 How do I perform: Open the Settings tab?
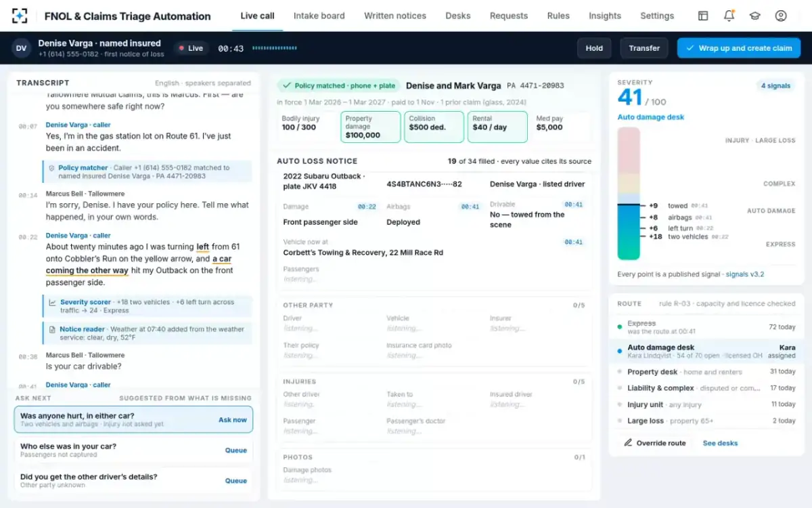pos(657,16)
